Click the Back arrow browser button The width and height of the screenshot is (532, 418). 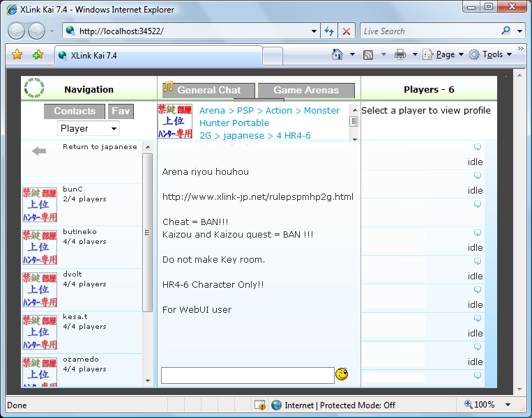pos(16,31)
